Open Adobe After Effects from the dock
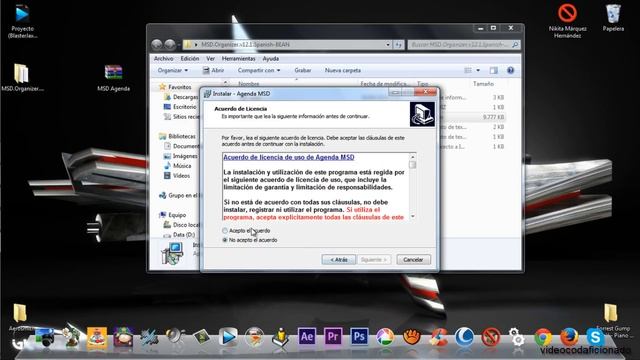This screenshot has width=640, height=360. coord(307,337)
